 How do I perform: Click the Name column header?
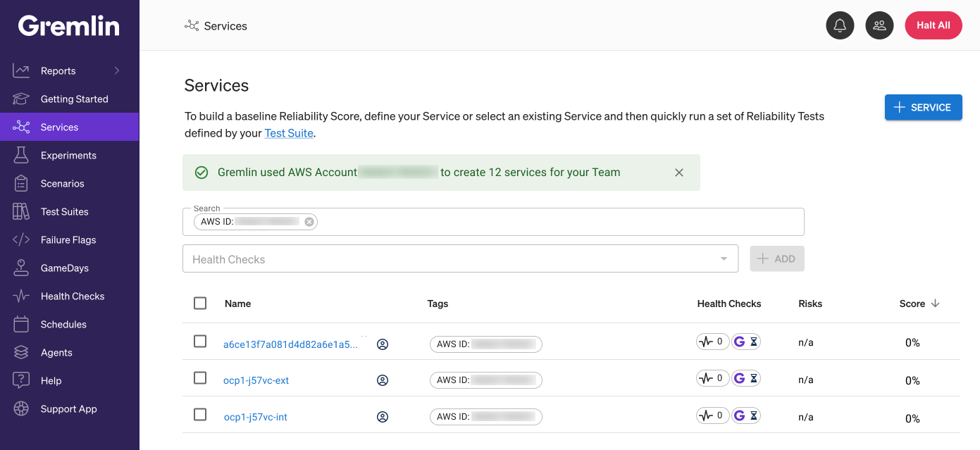click(x=238, y=304)
